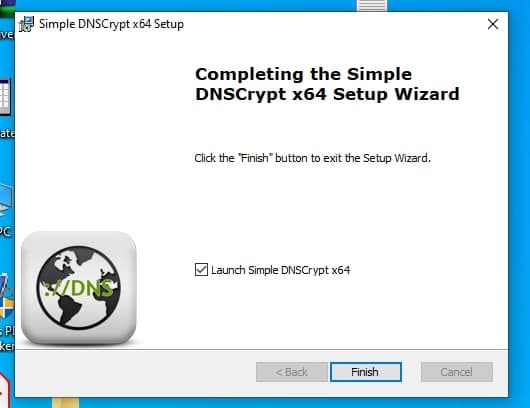This screenshot has width=530, height=408.
Task: Click the blue desktop right of dialog
Action: [519, 203]
